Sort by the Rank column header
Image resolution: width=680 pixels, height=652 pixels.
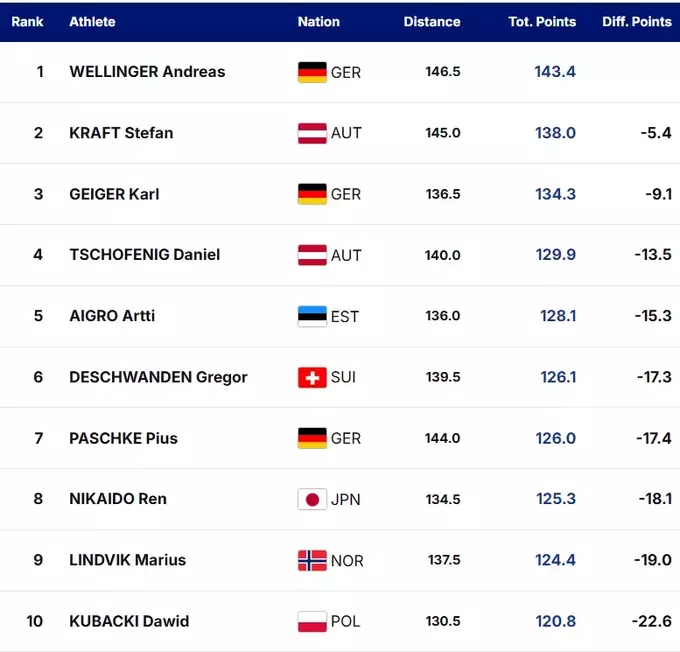point(27,21)
